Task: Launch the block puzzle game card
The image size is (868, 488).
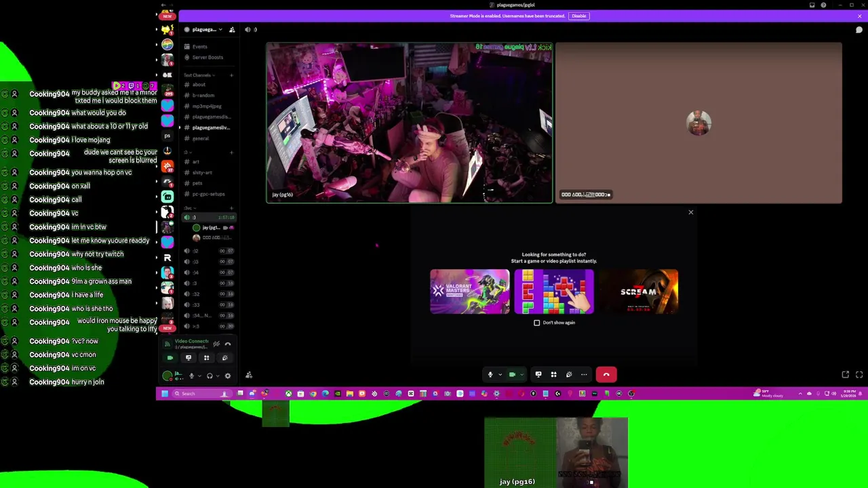Action: pyautogui.click(x=554, y=291)
